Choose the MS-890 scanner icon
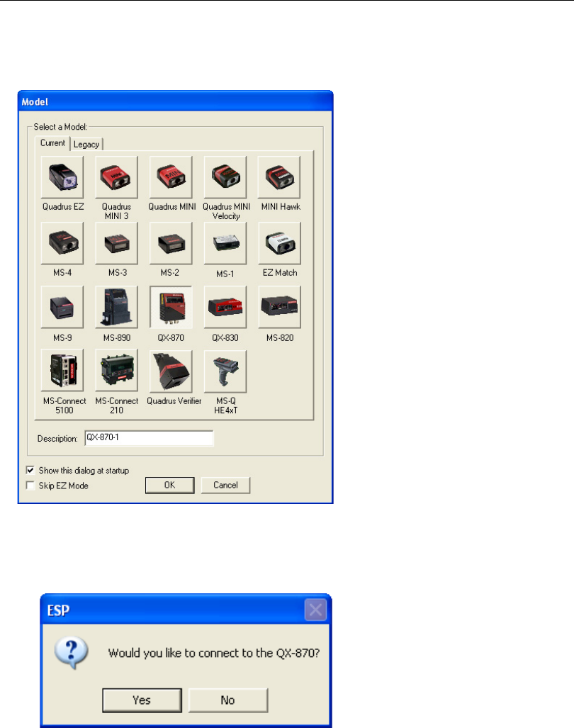 [x=117, y=308]
